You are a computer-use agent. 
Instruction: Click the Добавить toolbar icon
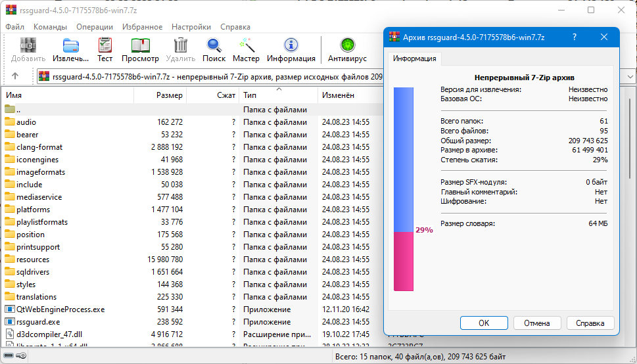tap(28, 45)
